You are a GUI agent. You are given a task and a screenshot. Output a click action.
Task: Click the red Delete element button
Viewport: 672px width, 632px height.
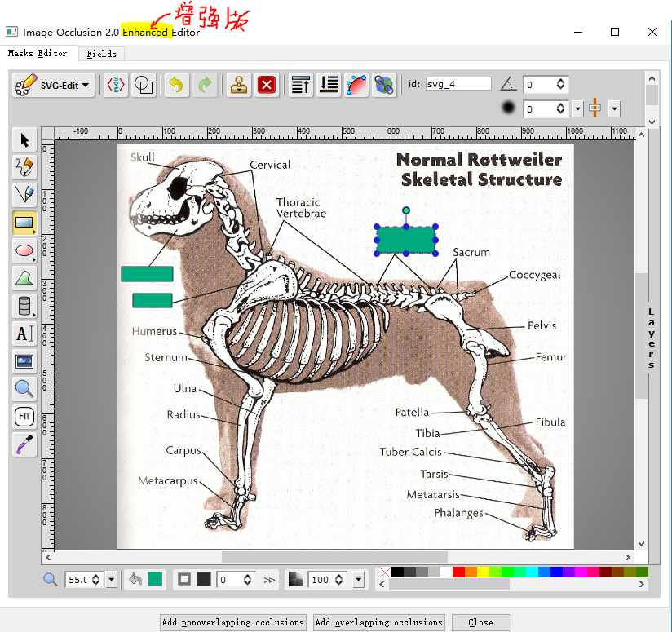click(266, 85)
